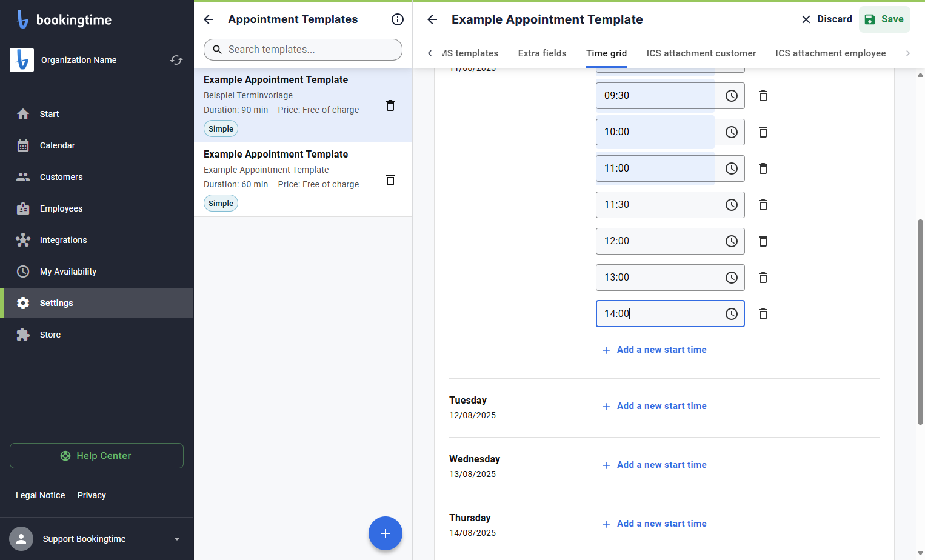Discard the template changes
The height and width of the screenshot is (560, 925).
pyautogui.click(x=827, y=19)
